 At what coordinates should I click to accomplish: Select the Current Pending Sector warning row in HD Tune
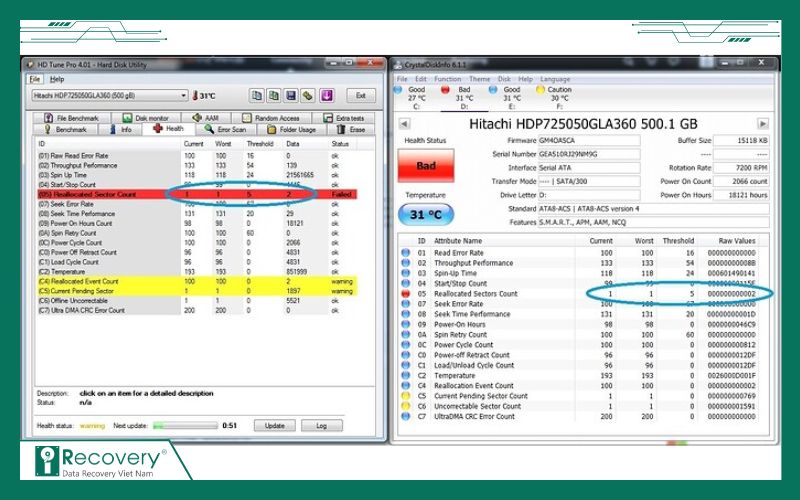[x=197, y=291]
